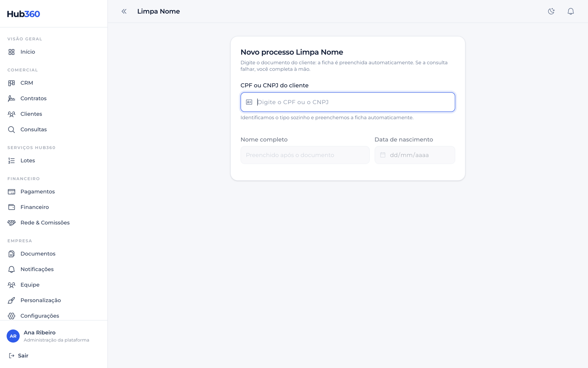The width and height of the screenshot is (588, 368).
Task: Focus the CPF ou CNPJ input field
Action: [x=348, y=102]
